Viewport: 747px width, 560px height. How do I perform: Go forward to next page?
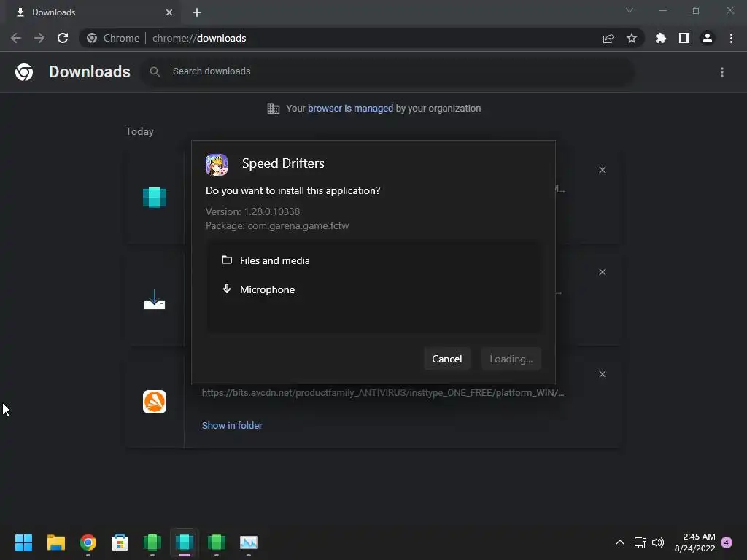coord(39,38)
